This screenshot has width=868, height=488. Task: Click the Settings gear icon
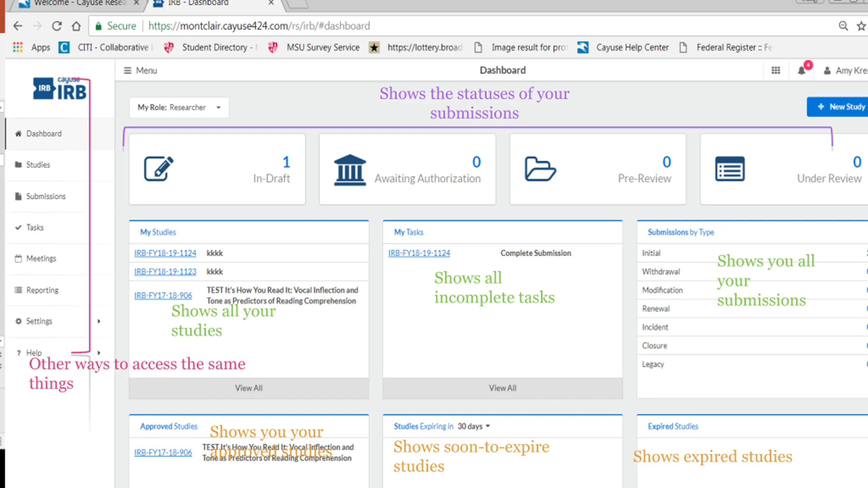click(19, 321)
